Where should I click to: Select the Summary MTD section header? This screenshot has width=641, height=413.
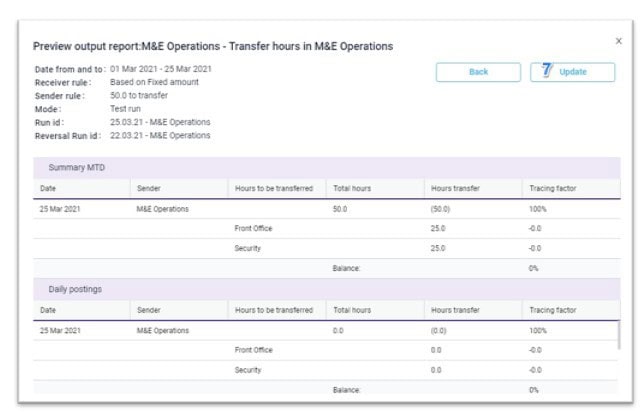tap(70, 167)
